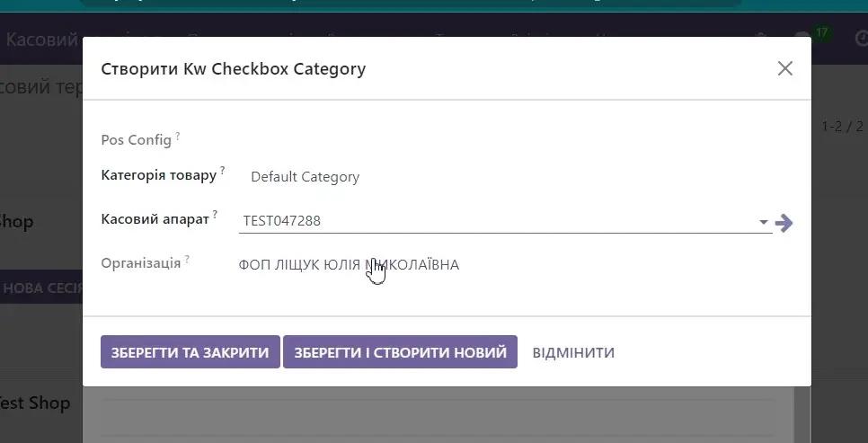Close the Створити Kw Checkbox Category dialog
This screenshot has height=443, width=868.
tap(784, 68)
